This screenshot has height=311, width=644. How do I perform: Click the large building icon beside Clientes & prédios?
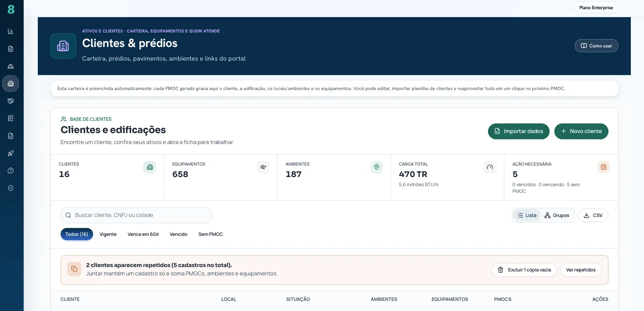[63, 46]
